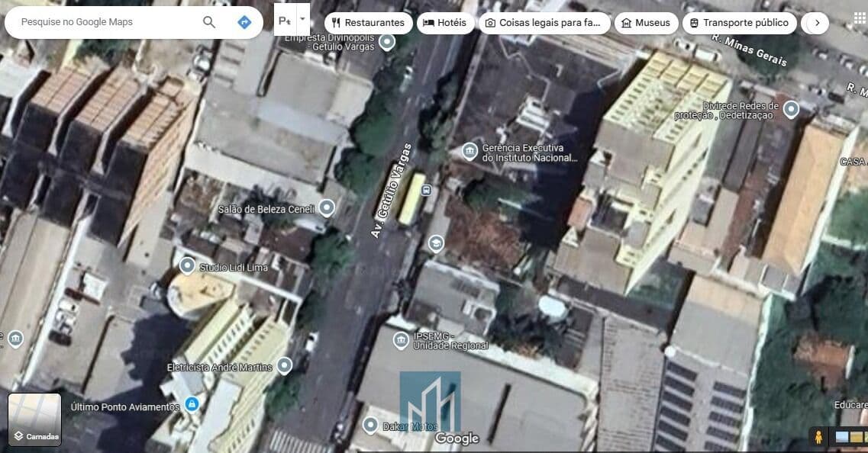Open the Studio Lidi Lima pin
Viewport: 868px width, 453px height.
187,266
